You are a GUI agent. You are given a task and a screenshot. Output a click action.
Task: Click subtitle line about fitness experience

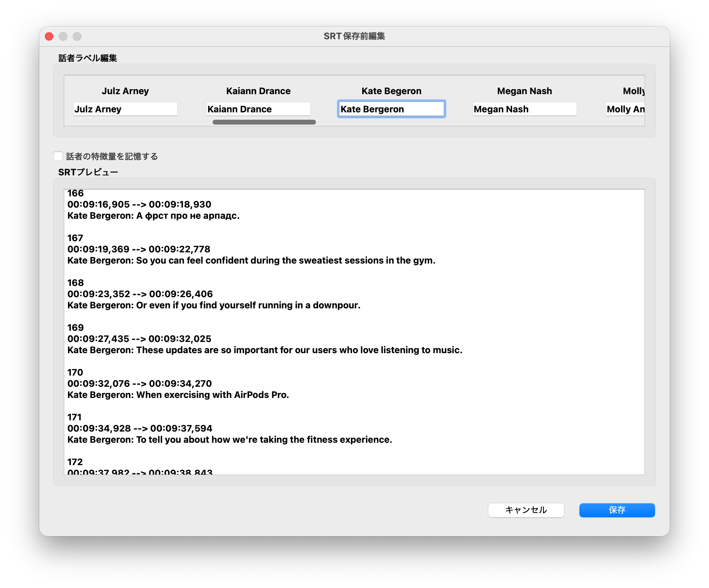coord(229,440)
